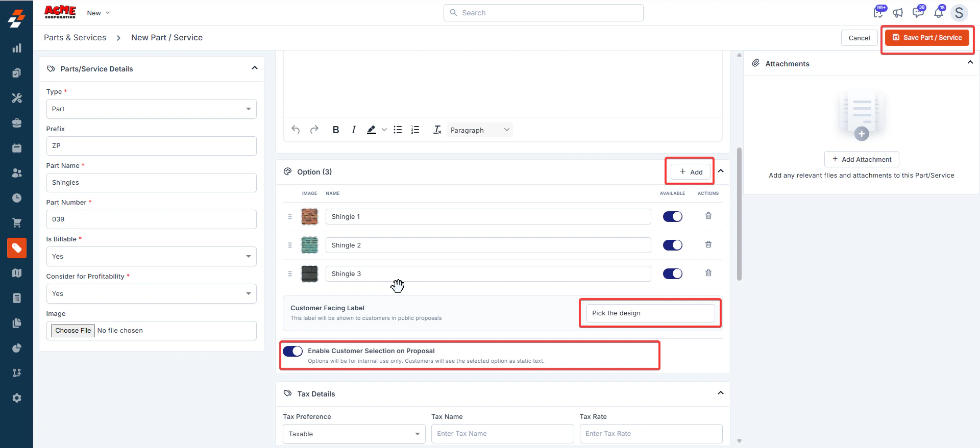Click the Enter Tax Rate field
The width and height of the screenshot is (980, 448).
point(651,434)
